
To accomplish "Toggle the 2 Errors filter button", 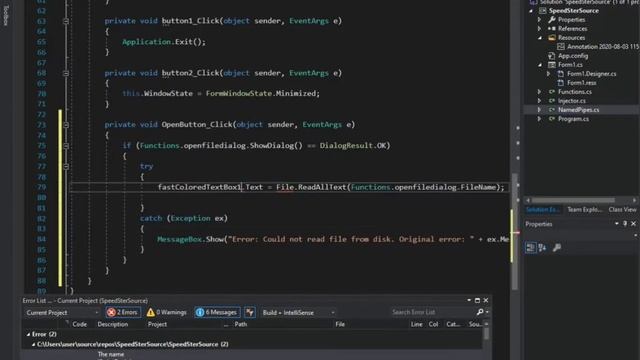I will pyautogui.click(x=123, y=312).
